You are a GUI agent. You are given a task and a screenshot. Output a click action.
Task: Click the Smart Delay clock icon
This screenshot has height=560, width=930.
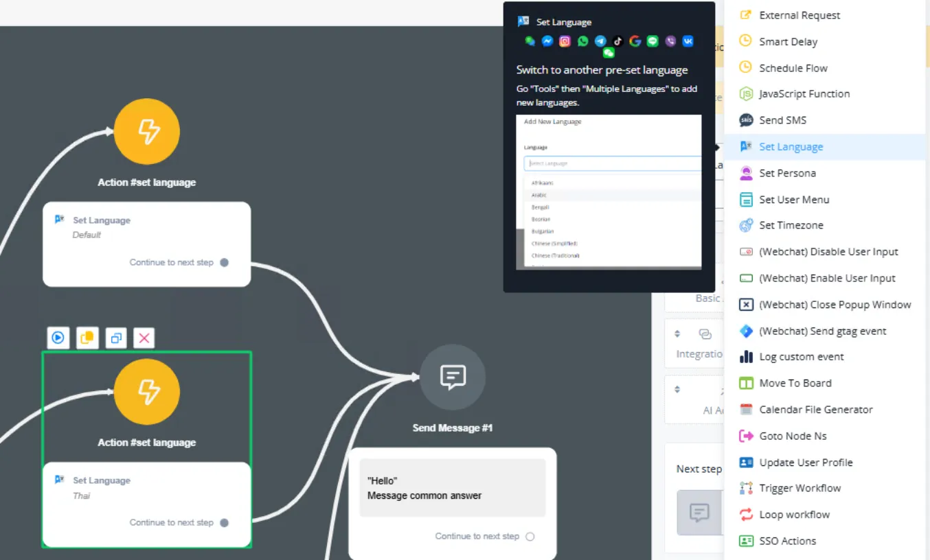tap(746, 41)
